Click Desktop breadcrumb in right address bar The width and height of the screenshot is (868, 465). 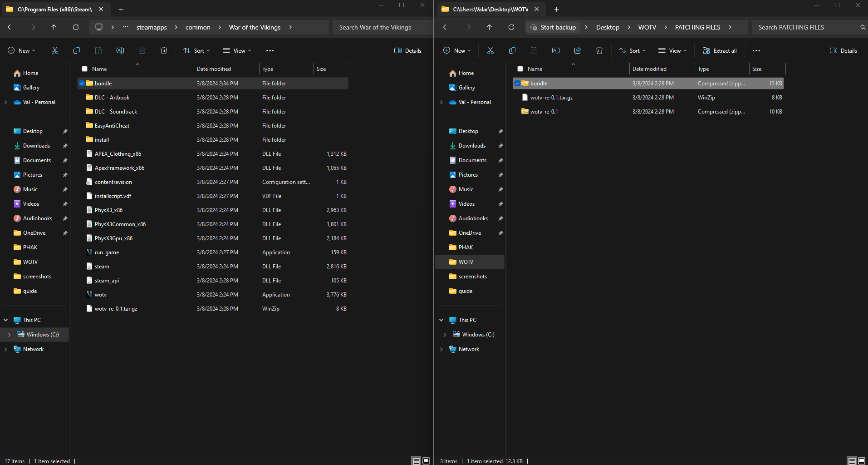[608, 27]
